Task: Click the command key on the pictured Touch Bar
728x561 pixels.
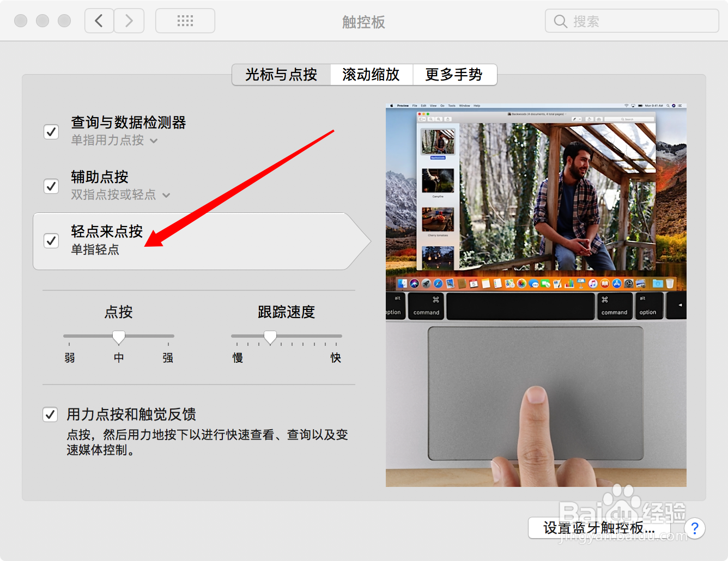Action: 426,306
